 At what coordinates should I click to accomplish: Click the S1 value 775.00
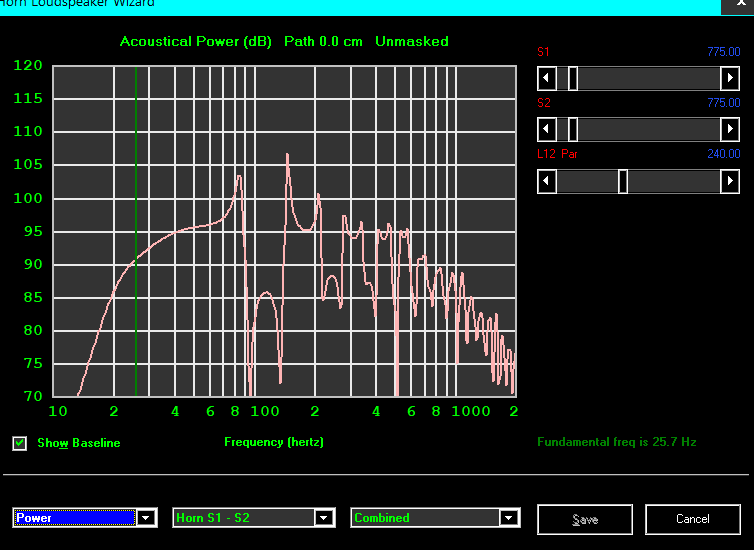point(724,51)
